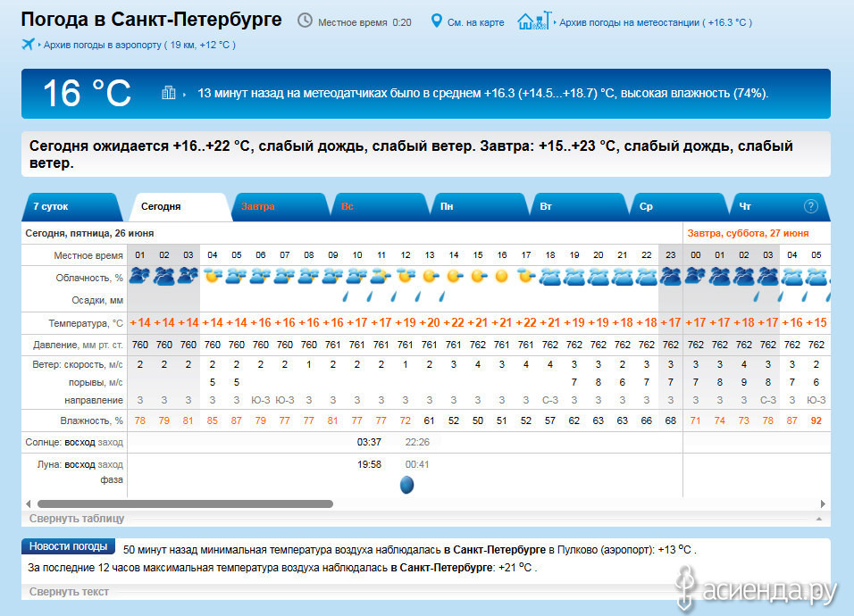Open the 7 суток tab
Image resolution: width=854 pixels, height=616 pixels.
click(x=71, y=207)
